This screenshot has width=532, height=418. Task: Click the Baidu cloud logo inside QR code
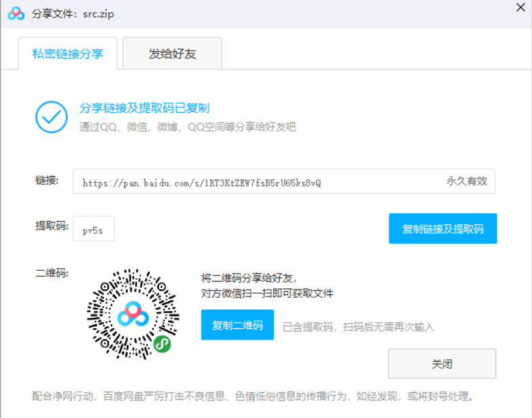tap(133, 314)
